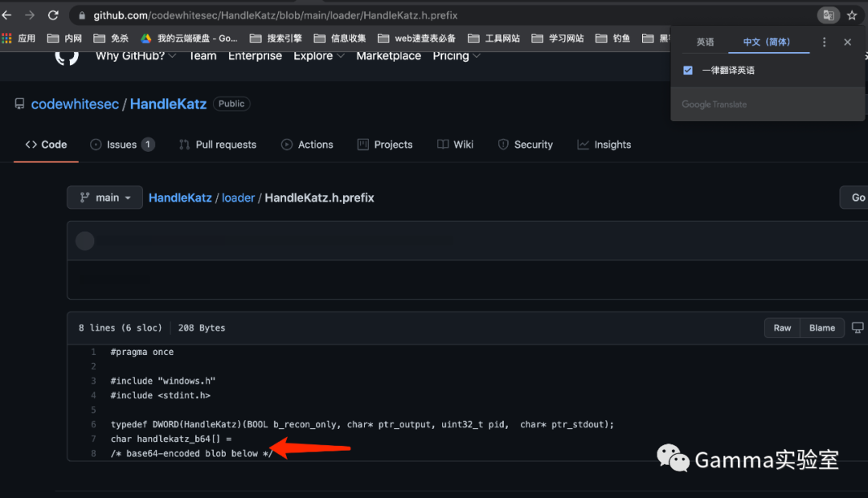This screenshot has width=868, height=498.
Task: Click line number 6 in code
Action: tap(93, 424)
